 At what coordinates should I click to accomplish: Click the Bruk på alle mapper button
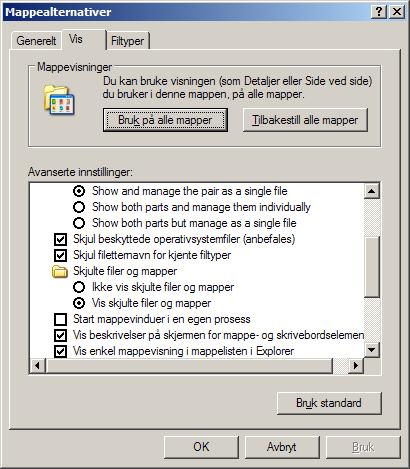pos(165,120)
